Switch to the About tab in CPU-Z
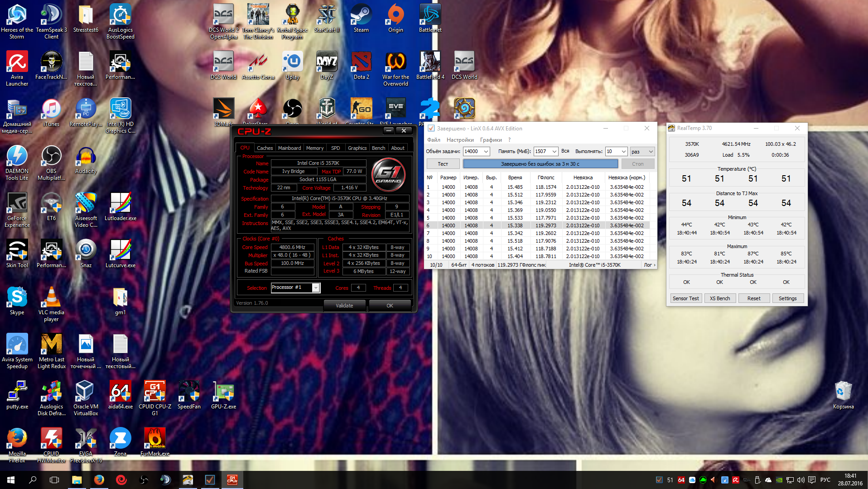868x489 pixels. (x=398, y=148)
